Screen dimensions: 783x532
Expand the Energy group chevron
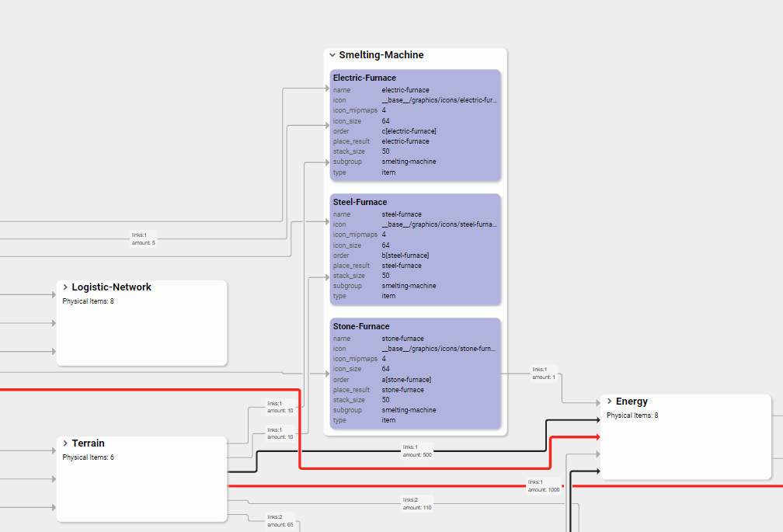point(609,402)
